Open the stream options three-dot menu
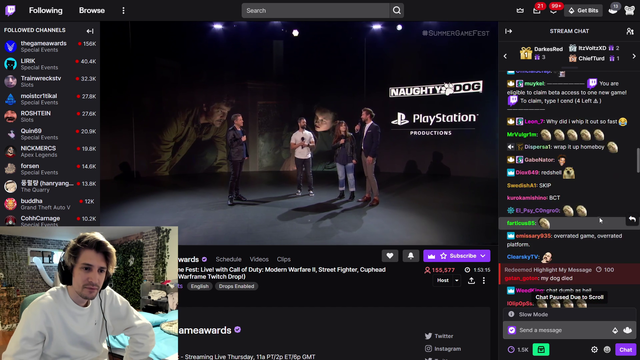This screenshot has width=640, height=360. [x=484, y=281]
